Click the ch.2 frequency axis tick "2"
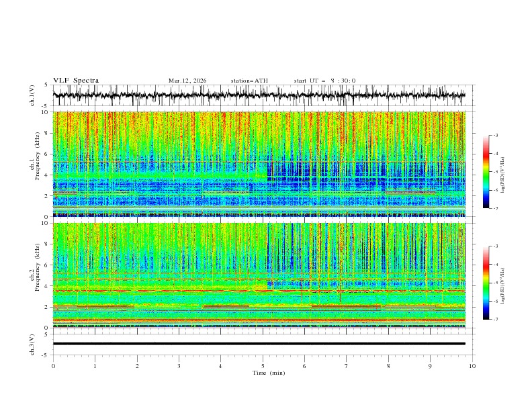This screenshot has height=411, width=532. click(x=47, y=307)
